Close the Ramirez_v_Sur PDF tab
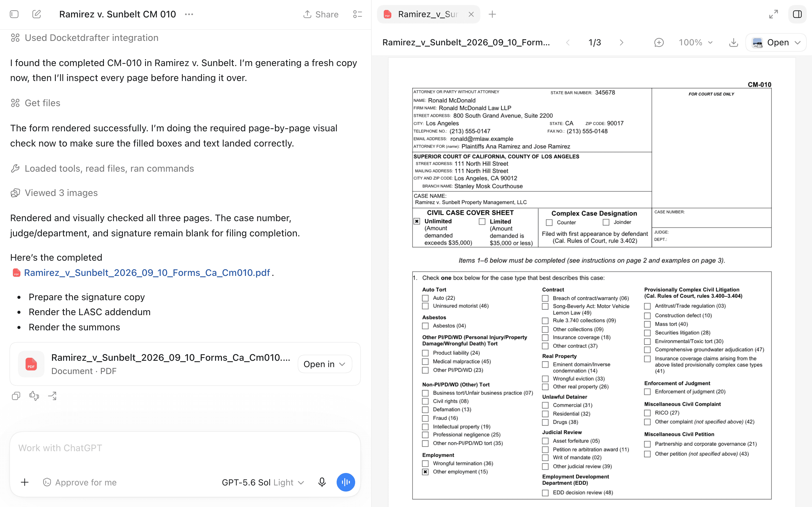This screenshot has width=812, height=507. (x=471, y=14)
